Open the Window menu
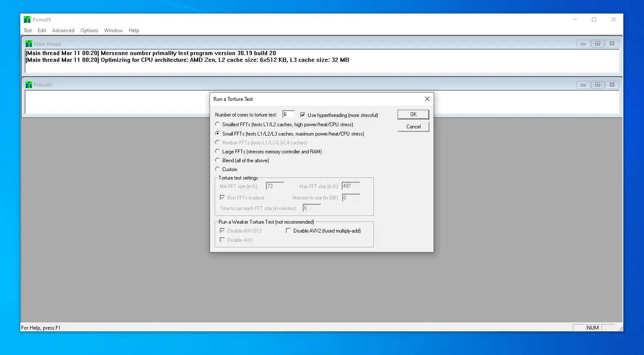This screenshot has height=355, width=644. [x=113, y=31]
